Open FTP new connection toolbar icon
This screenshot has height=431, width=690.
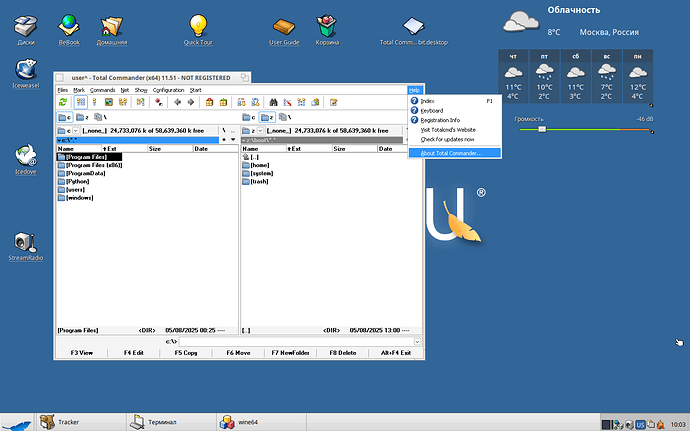click(255, 102)
